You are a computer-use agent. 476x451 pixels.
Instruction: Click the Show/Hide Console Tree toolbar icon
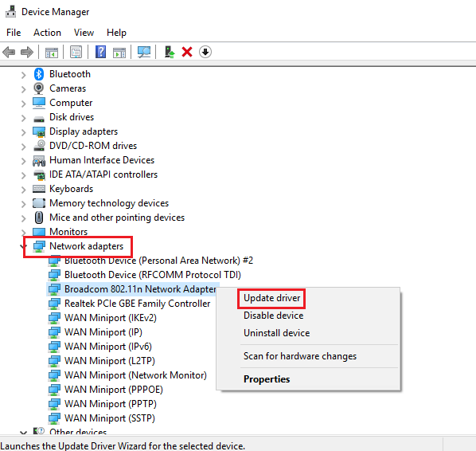(x=51, y=53)
